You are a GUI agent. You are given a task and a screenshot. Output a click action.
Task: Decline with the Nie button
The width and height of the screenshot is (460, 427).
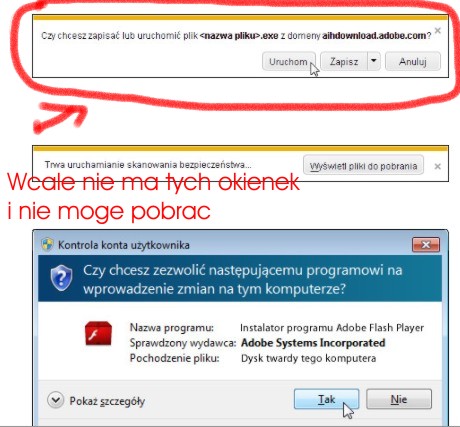[399, 399]
